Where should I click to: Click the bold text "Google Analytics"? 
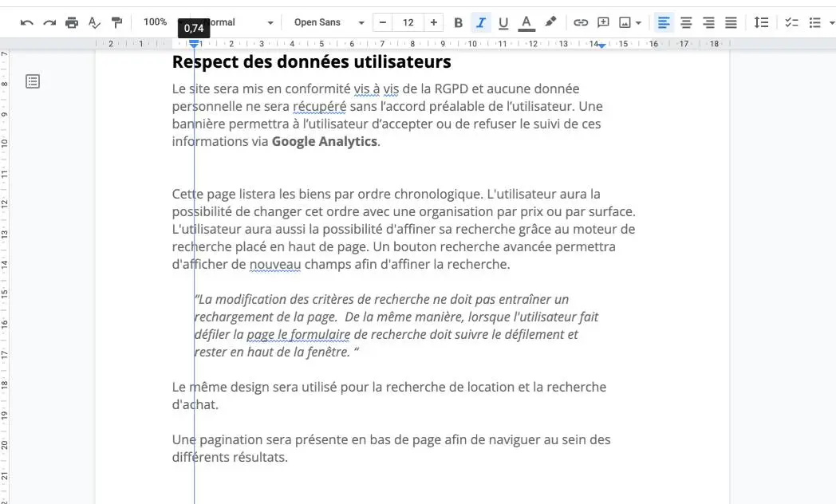click(324, 141)
